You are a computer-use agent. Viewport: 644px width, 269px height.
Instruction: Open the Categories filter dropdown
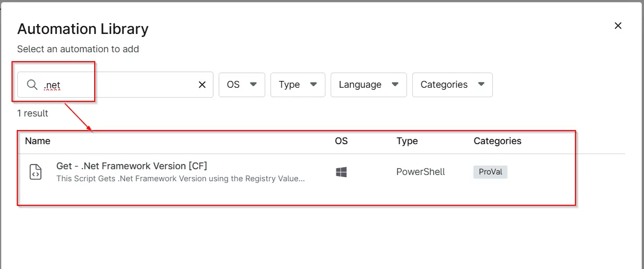pos(453,85)
